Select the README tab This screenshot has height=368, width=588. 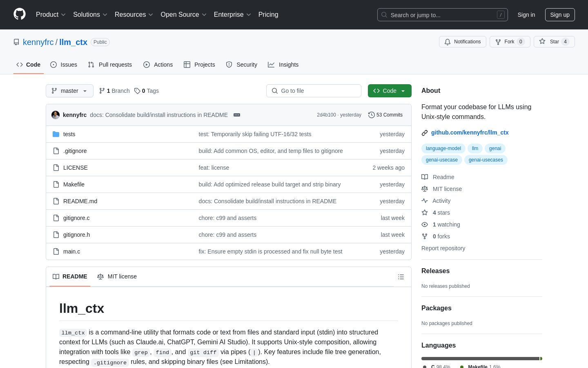point(70,277)
